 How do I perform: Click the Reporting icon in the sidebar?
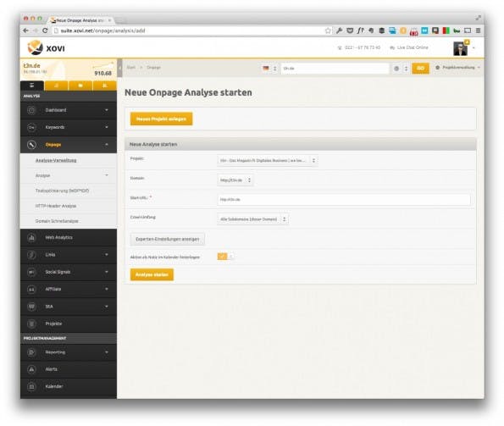31,352
